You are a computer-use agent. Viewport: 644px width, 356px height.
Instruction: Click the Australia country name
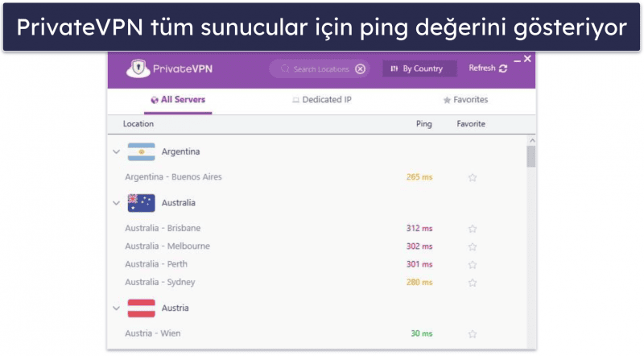[178, 203]
